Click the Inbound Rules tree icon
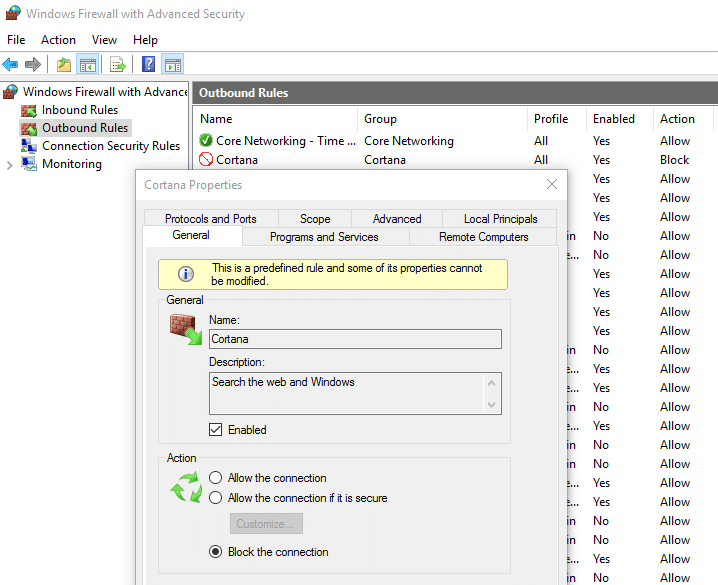Image resolution: width=718 pixels, height=585 pixels. click(x=28, y=110)
